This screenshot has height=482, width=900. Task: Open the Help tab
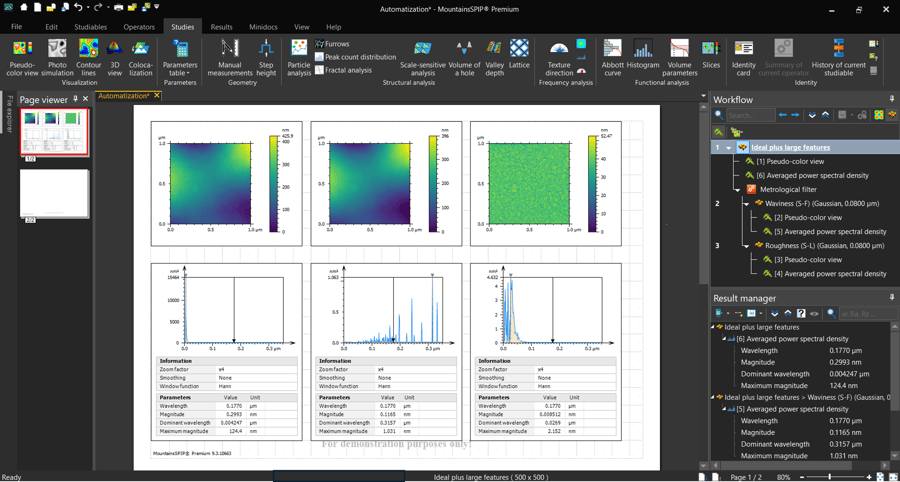point(333,26)
